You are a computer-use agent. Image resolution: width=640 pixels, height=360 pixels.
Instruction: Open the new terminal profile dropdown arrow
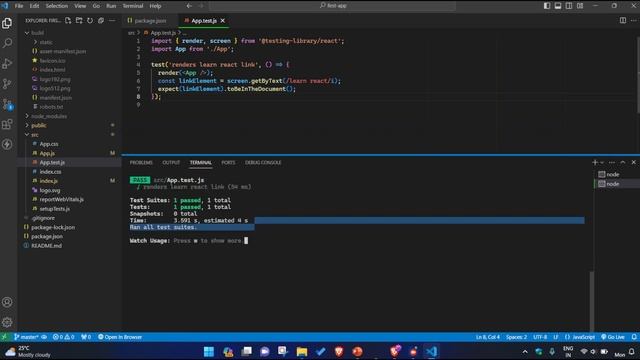[602, 162]
